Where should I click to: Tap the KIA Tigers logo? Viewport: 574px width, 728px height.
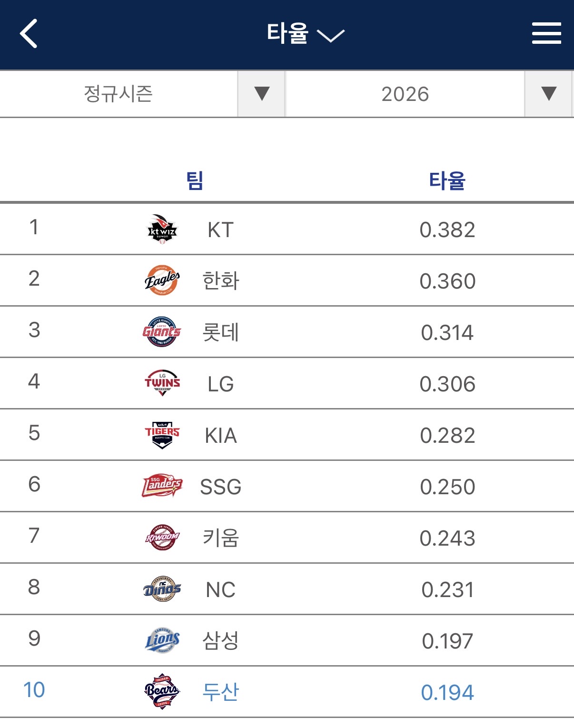point(162,435)
